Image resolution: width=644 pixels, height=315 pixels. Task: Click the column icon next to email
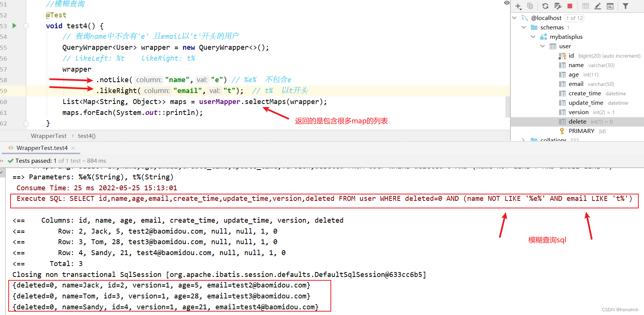562,84
